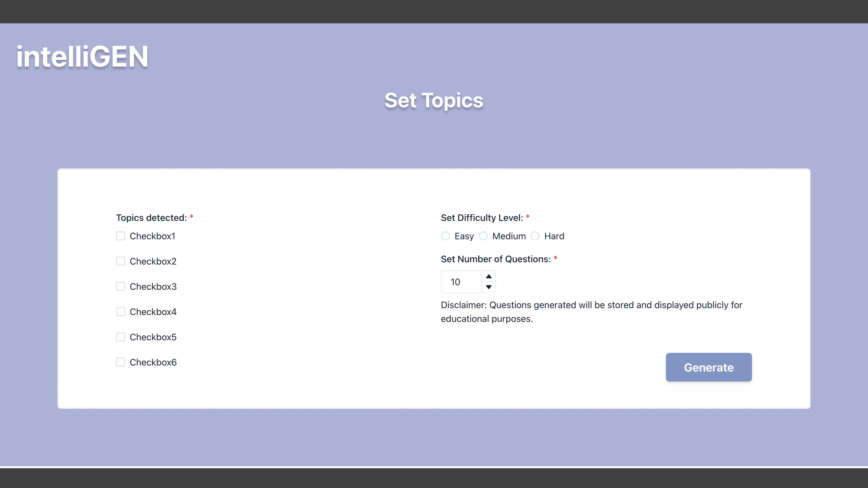868x488 pixels.
Task: Click the Disclaimer text paragraph
Action: point(591,312)
